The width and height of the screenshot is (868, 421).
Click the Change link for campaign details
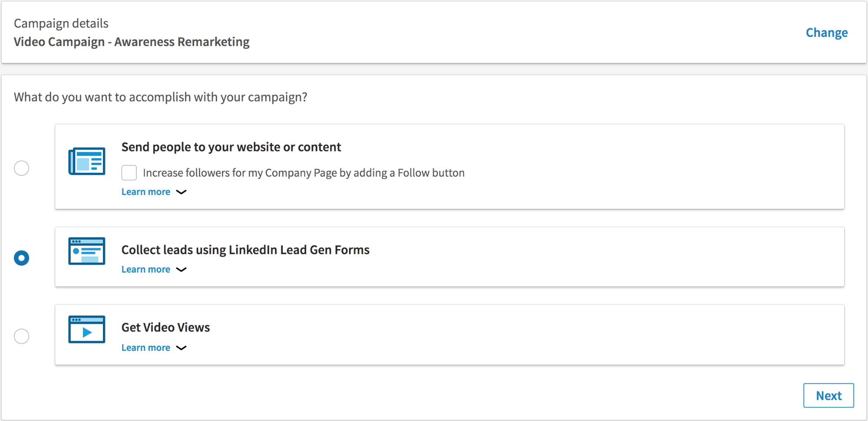(x=826, y=33)
